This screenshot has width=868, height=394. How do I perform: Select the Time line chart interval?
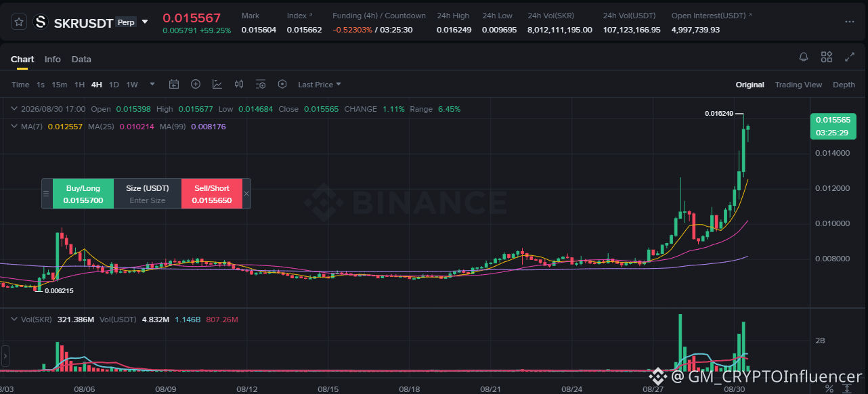point(20,85)
